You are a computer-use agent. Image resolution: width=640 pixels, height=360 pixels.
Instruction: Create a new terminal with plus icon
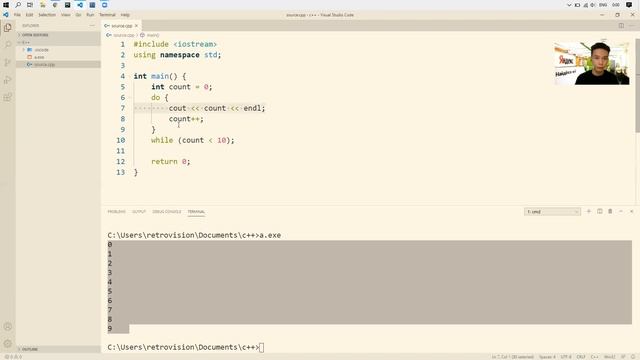point(589,211)
